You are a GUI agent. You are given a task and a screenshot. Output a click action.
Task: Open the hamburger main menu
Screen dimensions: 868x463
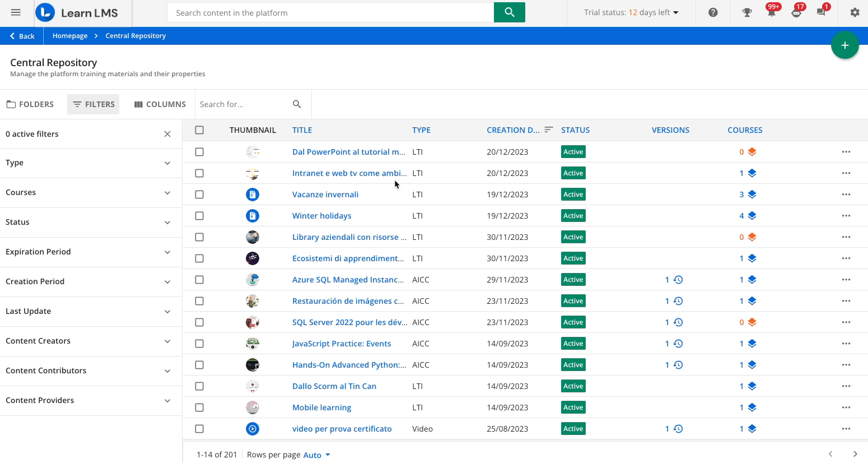point(16,12)
